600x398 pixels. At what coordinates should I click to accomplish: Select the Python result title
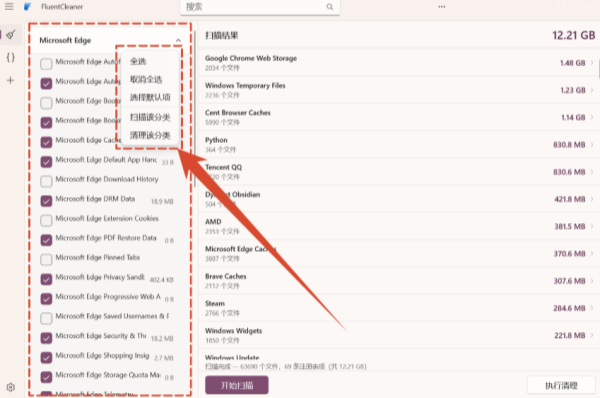[x=216, y=140]
